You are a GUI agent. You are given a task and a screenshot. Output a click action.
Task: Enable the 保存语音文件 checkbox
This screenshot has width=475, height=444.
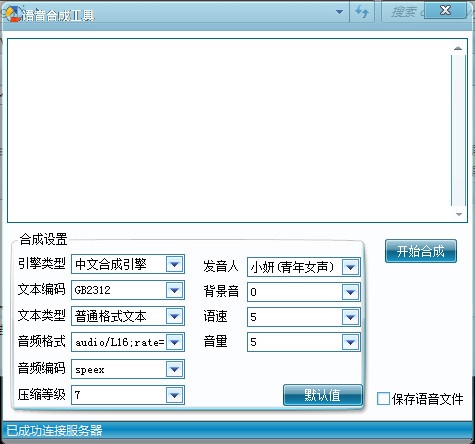[383, 399]
